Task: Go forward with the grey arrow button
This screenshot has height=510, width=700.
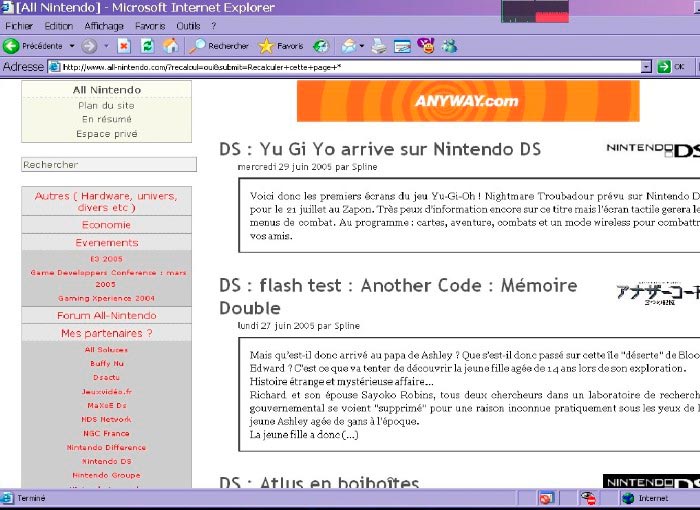Action: pos(89,46)
